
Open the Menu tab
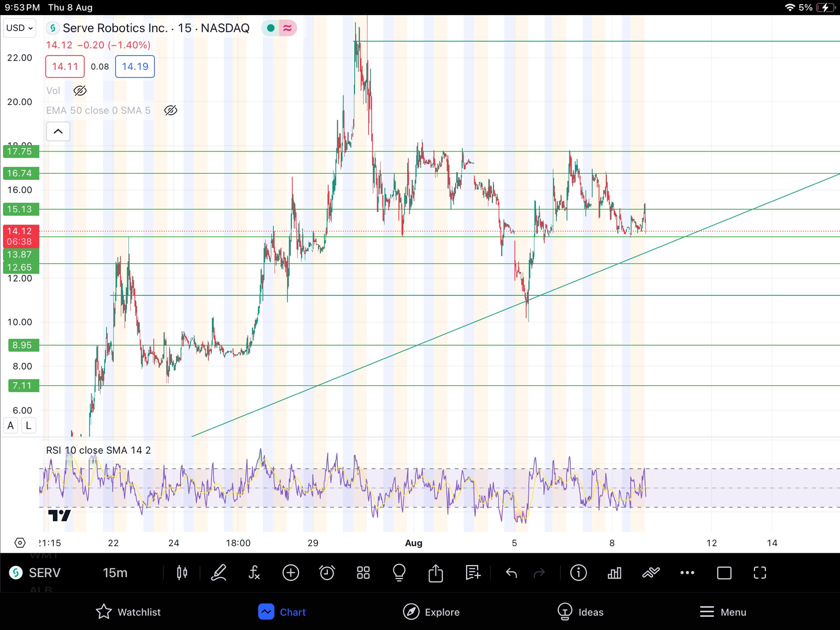click(723, 612)
